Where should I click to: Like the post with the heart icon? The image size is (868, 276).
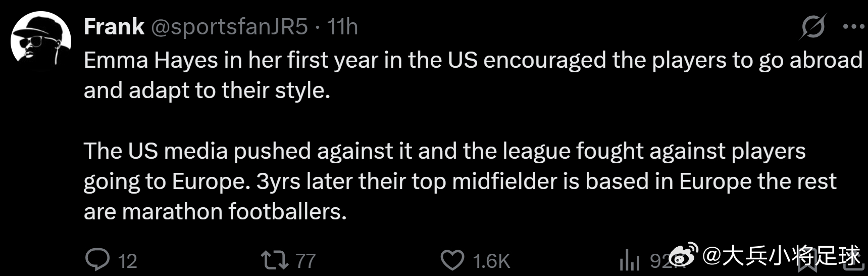pyautogui.click(x=452, y=260)
